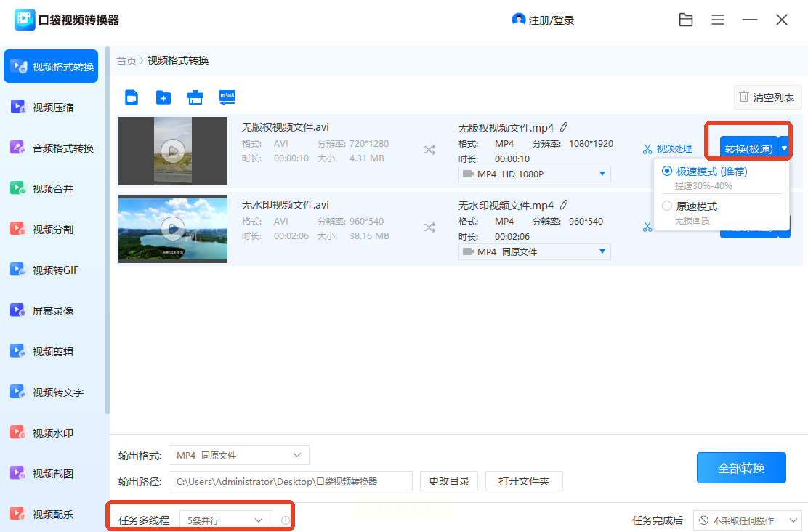Click the add video file icon
This screenshot has width=808, height=532.
coord(132,97)
